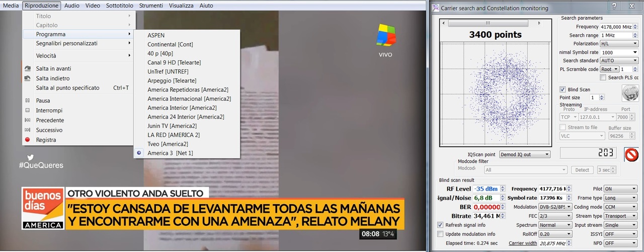Click Interrompi to stop playback
644x252 pixels.
coord(49,110)
